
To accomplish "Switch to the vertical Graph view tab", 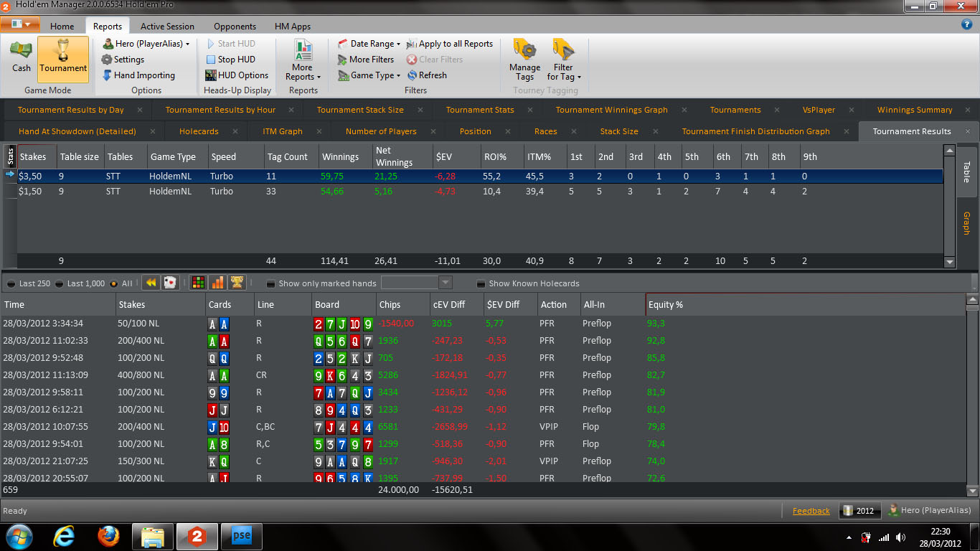I will (x=966, y=222).
